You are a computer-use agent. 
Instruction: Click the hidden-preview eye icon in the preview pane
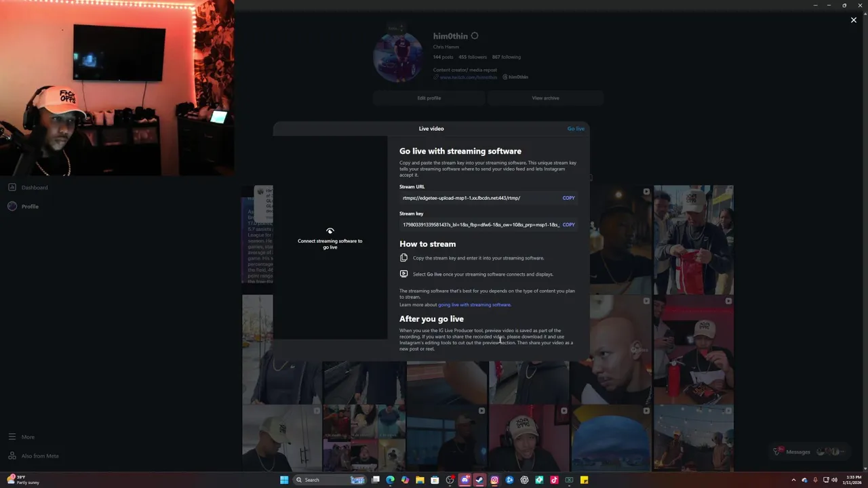[330, 231]
